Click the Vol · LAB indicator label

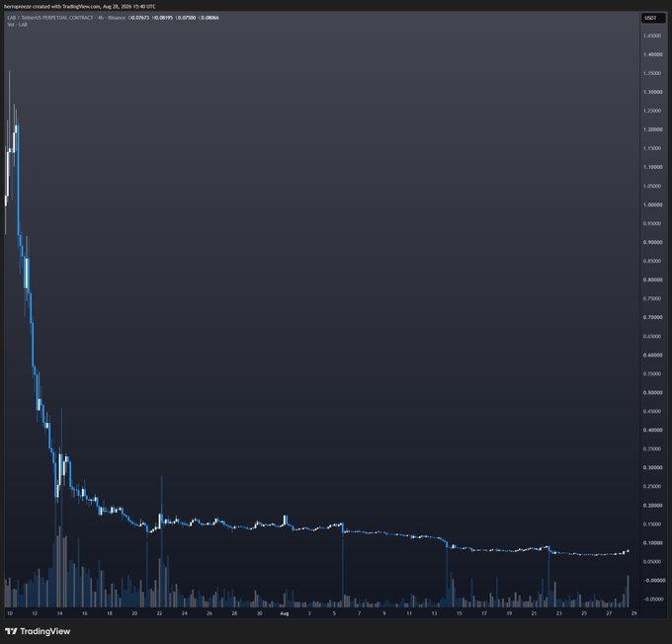(x=17, y=25)
